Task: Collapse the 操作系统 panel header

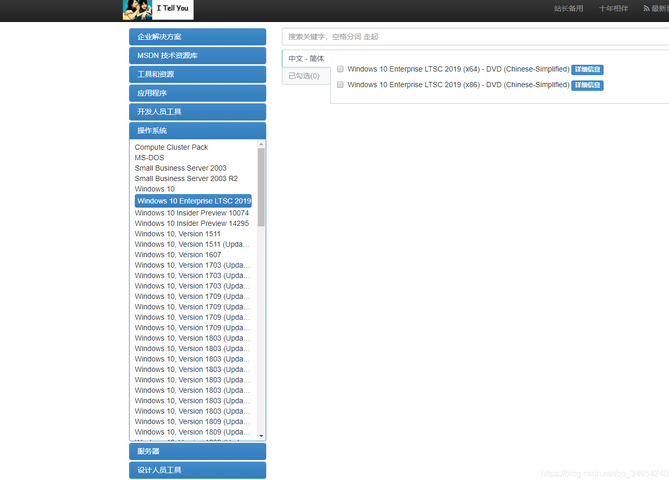Action: point(198,131)
